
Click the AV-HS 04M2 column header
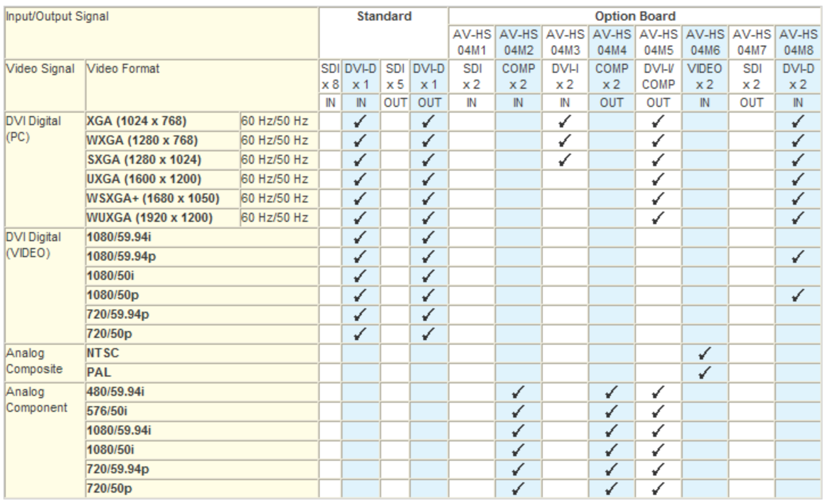click(x=518, y=42)
